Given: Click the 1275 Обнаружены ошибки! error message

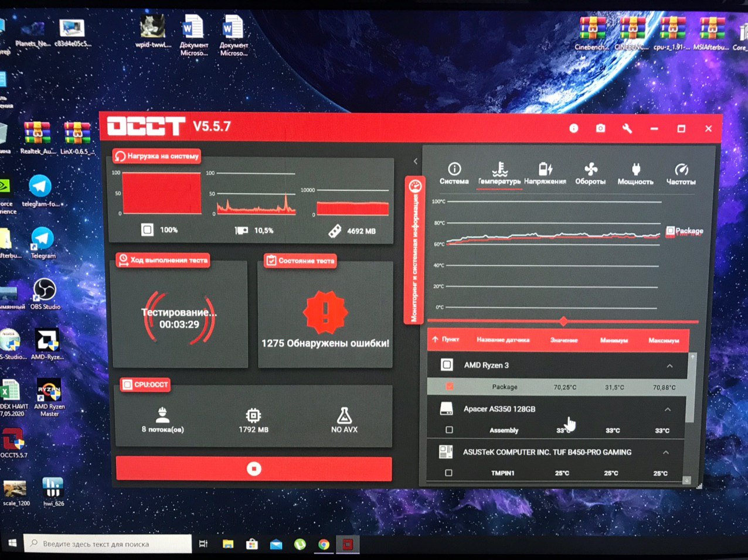Looking at the screenshot, I should point(325,343).
